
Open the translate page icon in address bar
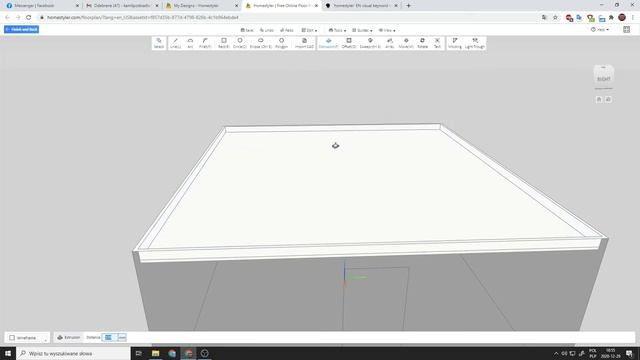pyautogui.click(x=544, y=18)
